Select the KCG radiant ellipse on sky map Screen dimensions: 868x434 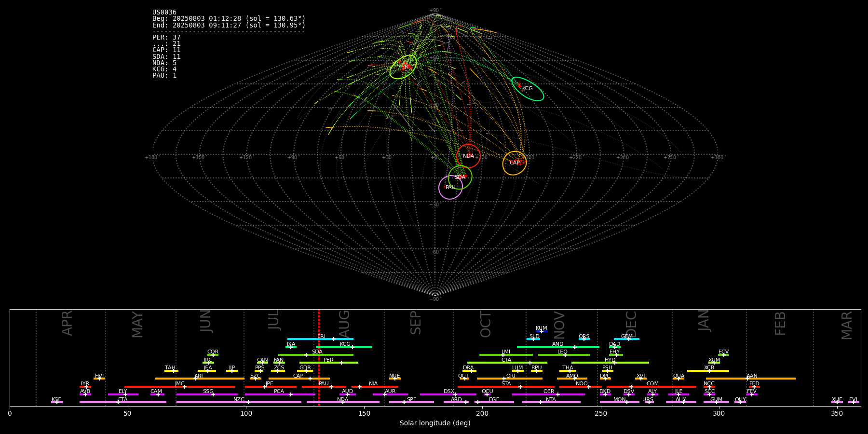click(x=528, y=89)
